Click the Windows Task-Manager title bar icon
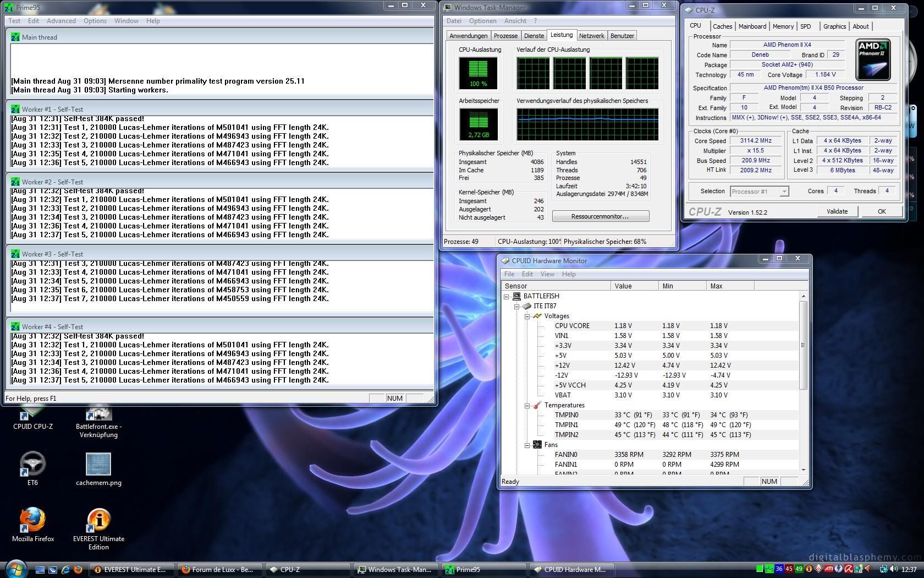Image resolution: width=924 pixels, height=578 pixels. pyautogui.click(x=448, y=7)
